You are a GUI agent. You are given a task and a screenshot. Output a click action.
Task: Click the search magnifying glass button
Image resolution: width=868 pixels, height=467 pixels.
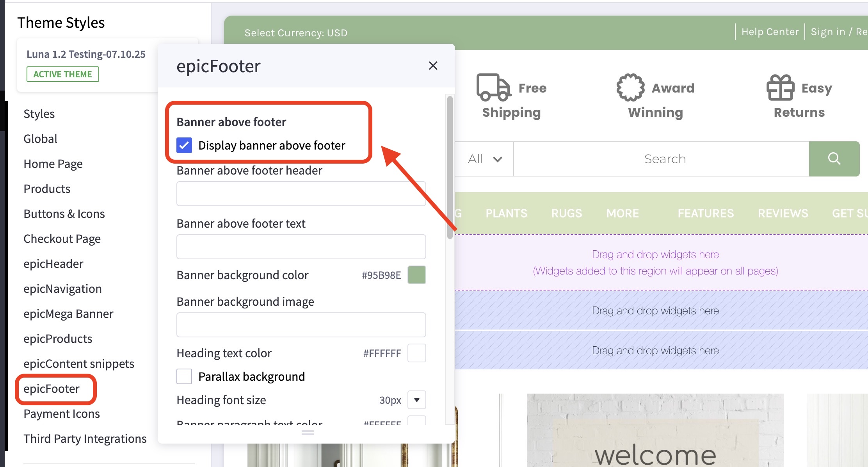(x=834, y=159)
